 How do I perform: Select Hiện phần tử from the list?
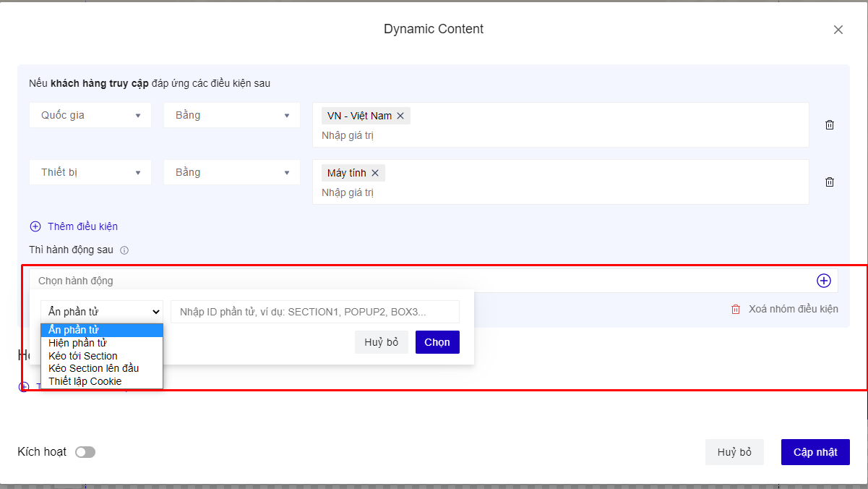click(78, 343)
